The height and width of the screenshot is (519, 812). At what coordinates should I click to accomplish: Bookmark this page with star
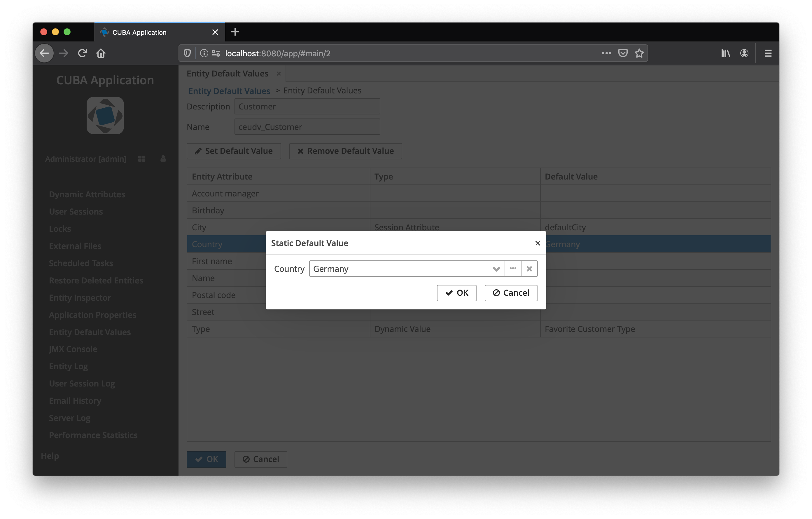[639, 53]
